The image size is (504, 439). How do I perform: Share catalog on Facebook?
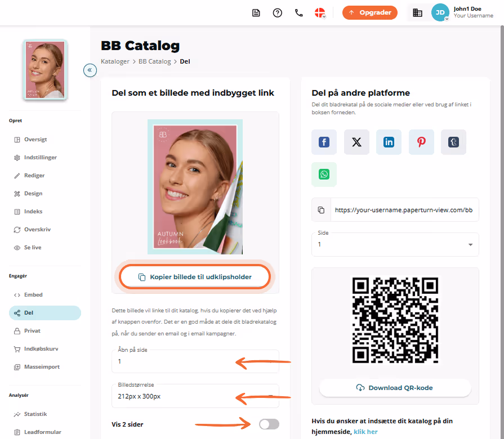(x=324, y=142)
